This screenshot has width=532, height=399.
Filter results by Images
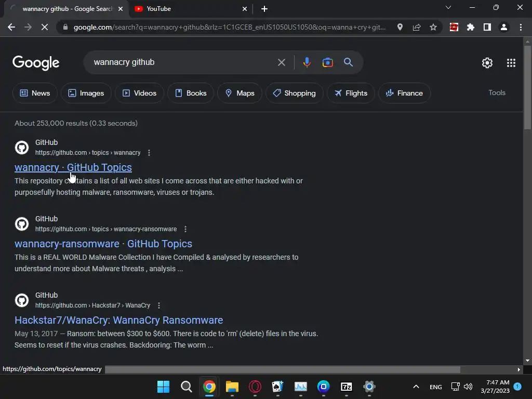pos(86,93)
